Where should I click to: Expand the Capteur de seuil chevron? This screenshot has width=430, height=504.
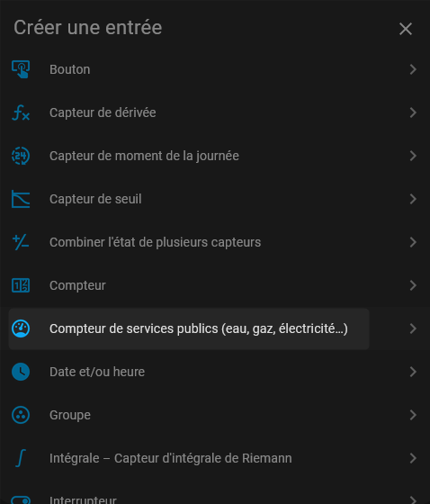click(x=413, y=199)
